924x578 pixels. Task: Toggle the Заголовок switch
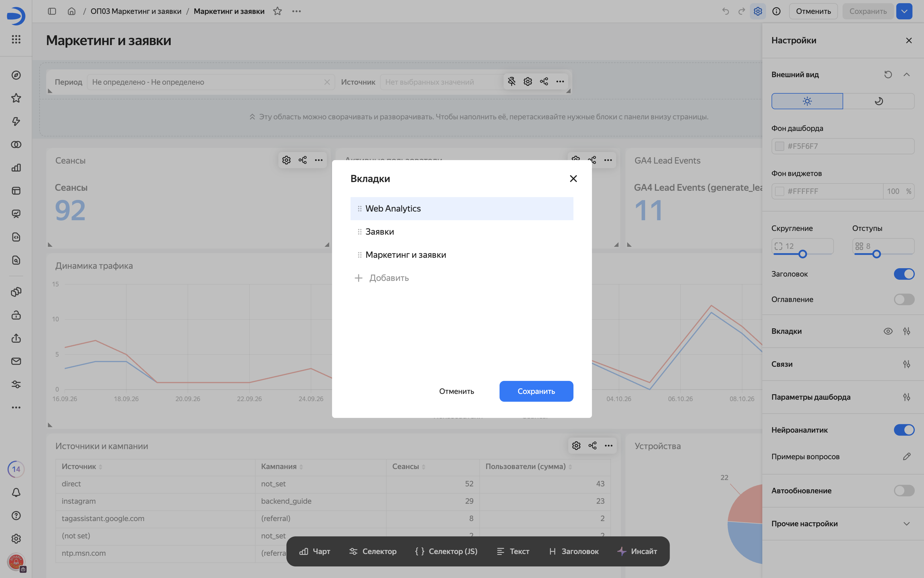pos(904,274)
